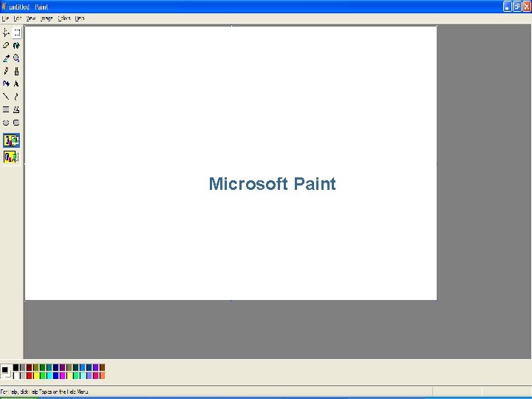The width and height of the screenshot is (532, 399).
Task: Choose the sky blue swatch in top row
Action: point(83,367)
